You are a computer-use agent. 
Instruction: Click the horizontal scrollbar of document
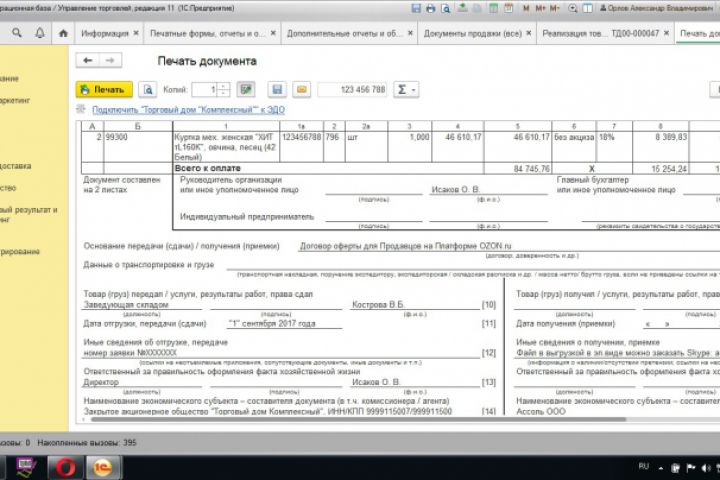click(358, 419)
